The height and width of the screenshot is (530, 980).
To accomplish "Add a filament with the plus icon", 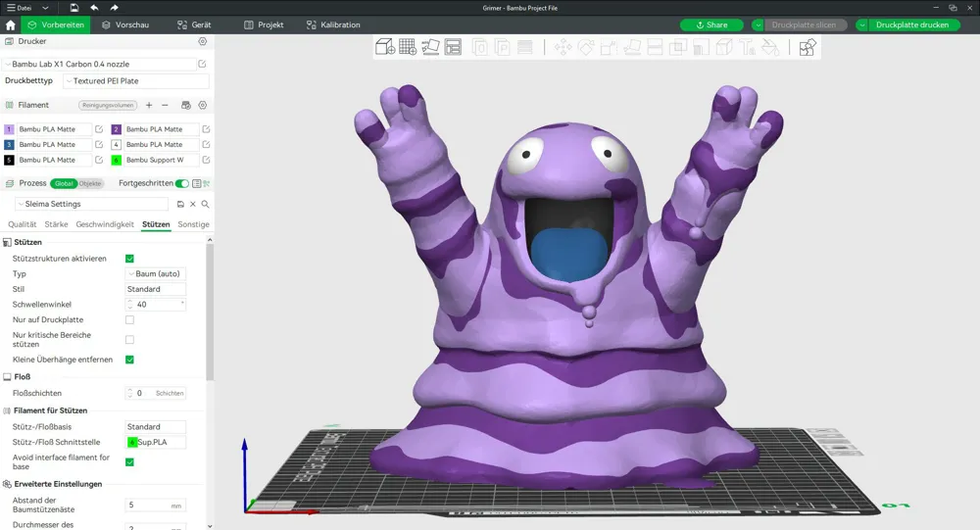I will click(149, 105).
